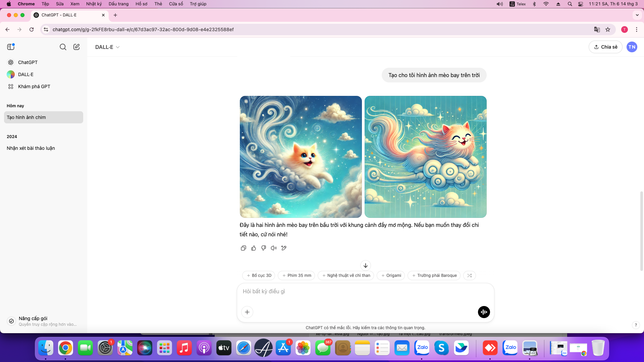Open the Tệp menu
Screen dimensions: 644x362
[45, 4]
